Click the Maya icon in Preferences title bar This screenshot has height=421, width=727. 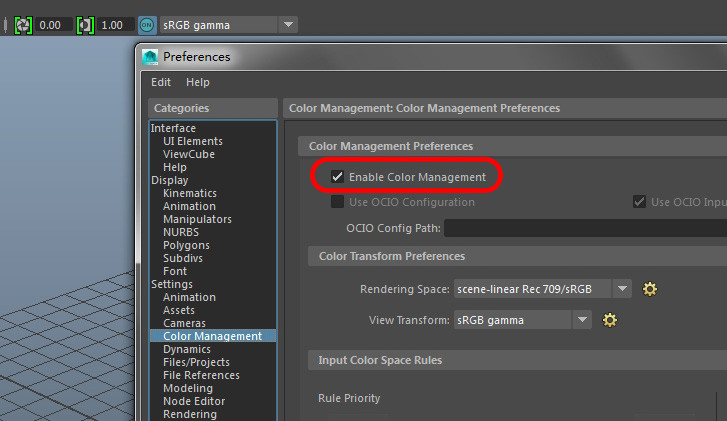150,57
